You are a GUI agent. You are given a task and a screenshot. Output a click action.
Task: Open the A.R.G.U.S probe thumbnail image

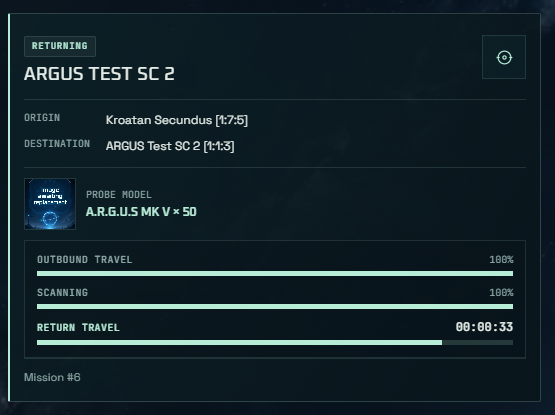[50, 204]
